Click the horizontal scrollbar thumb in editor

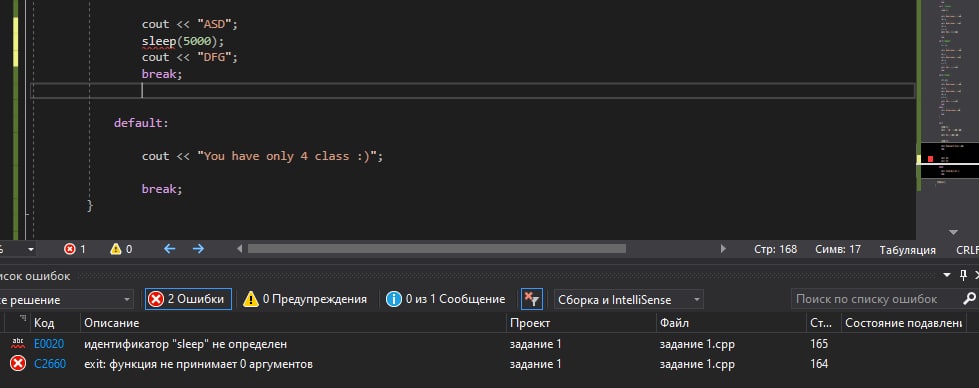(436, 249)
